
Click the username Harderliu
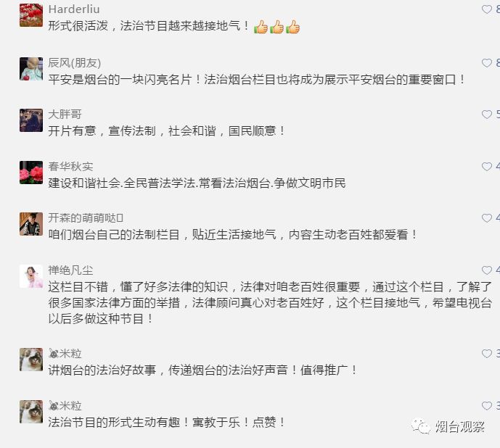[x=74, y=9]
